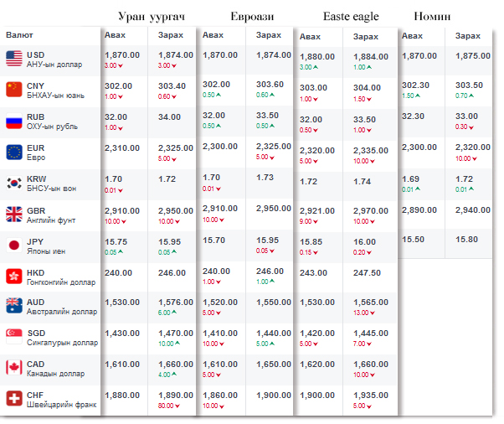
Task: Click the Швейцарийн франк currency row label
Action: 62,405
